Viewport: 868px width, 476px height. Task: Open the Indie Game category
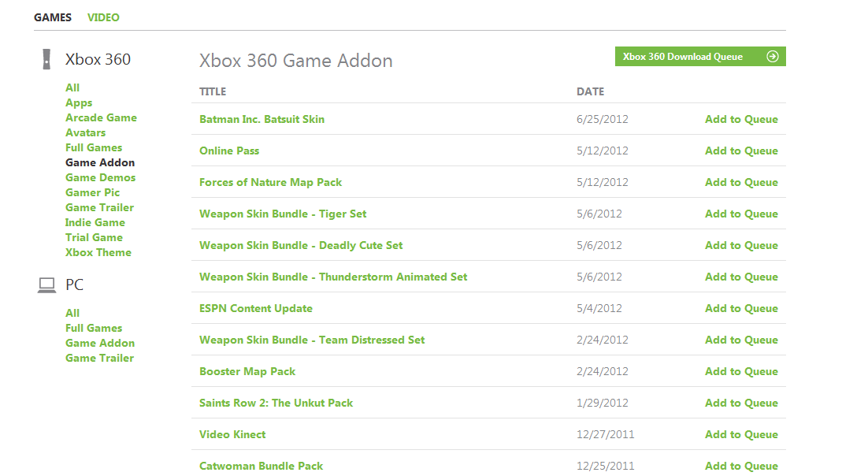coord(95,222)
